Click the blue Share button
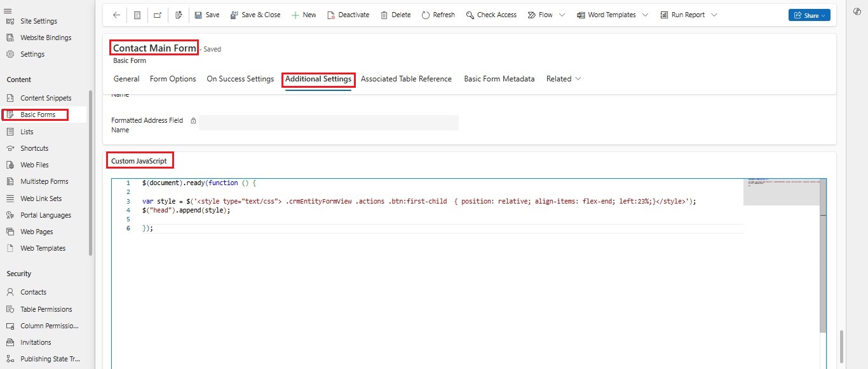This screenshot has width=868, height=369. tap(810, 15)
